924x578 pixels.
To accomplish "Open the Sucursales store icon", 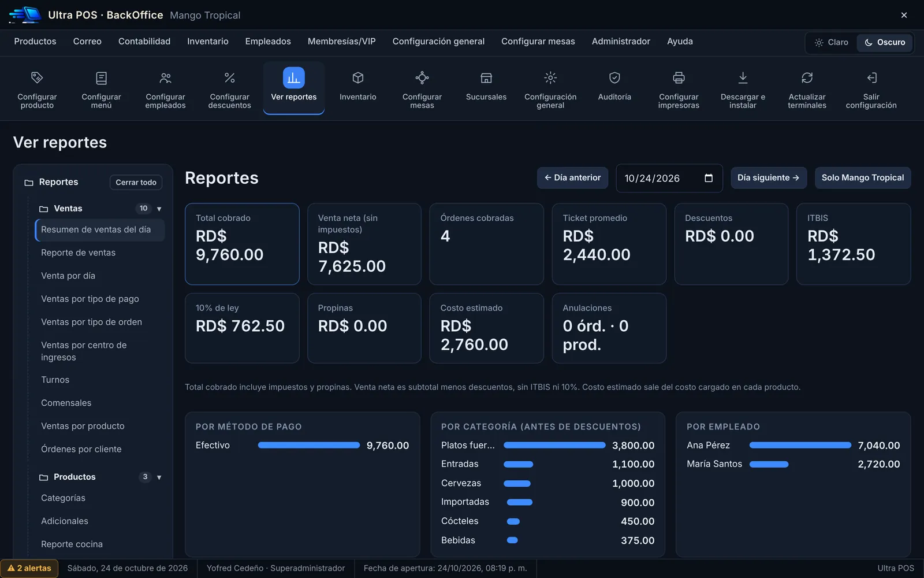I will coord(486,77).
